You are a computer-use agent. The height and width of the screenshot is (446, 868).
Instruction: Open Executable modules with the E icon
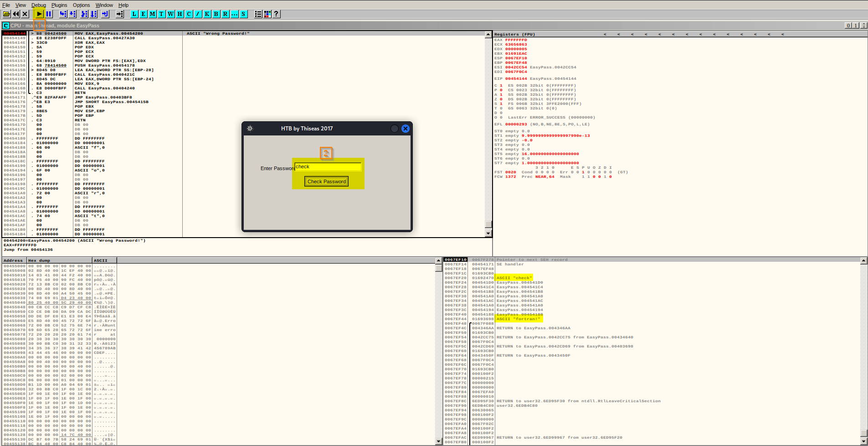click(x=144, y=14)
